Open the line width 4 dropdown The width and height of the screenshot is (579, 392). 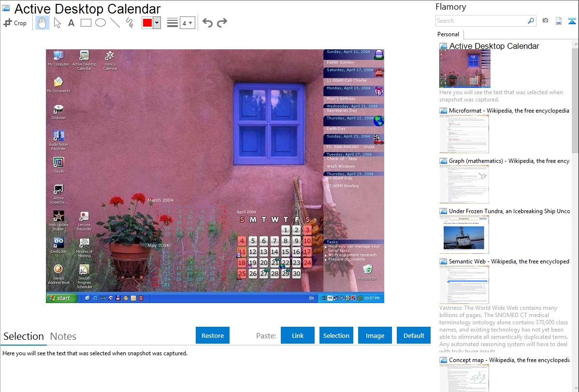point(188,23)
